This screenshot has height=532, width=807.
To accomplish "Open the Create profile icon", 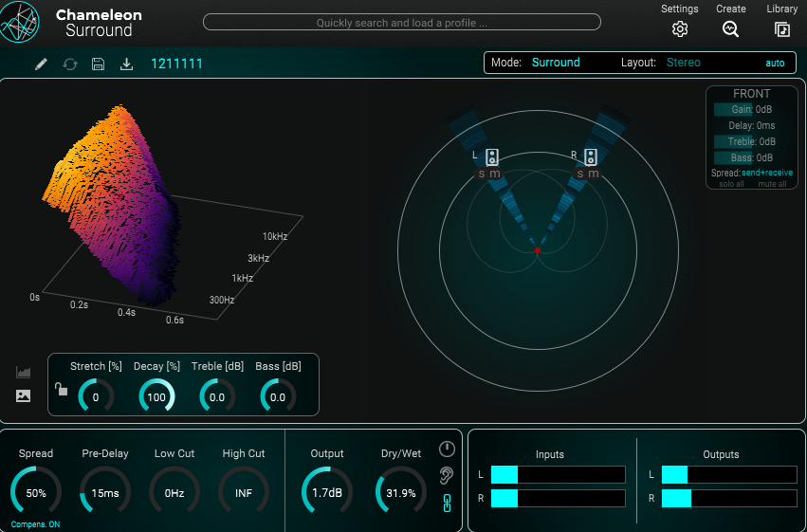I will [x=730, y=28].
